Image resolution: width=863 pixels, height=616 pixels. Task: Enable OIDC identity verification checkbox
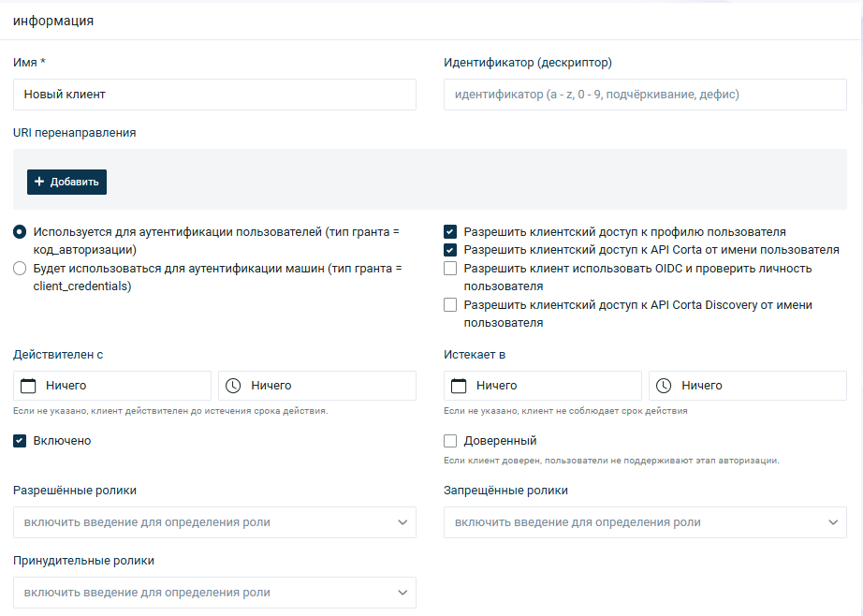[450, 268]
